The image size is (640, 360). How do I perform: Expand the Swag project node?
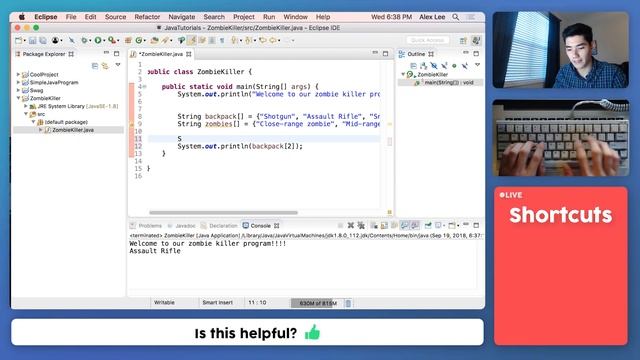click(x=18, y=90)
